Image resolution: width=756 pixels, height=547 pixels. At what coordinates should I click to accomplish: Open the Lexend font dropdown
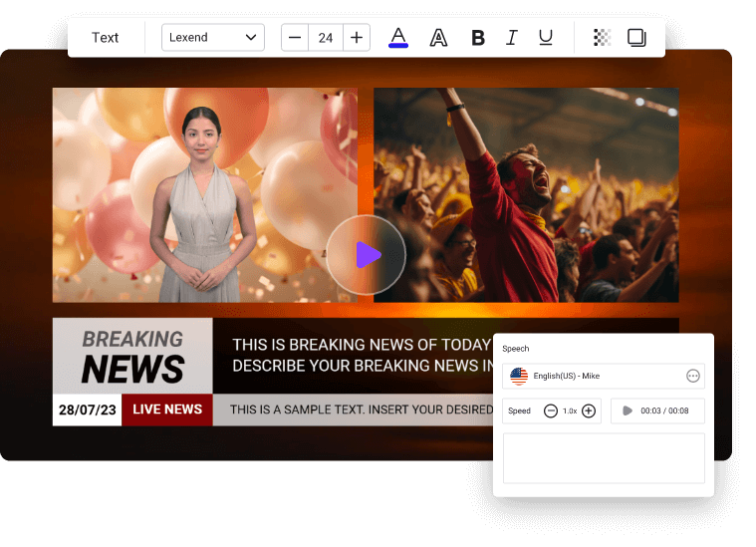click(213, 38)
